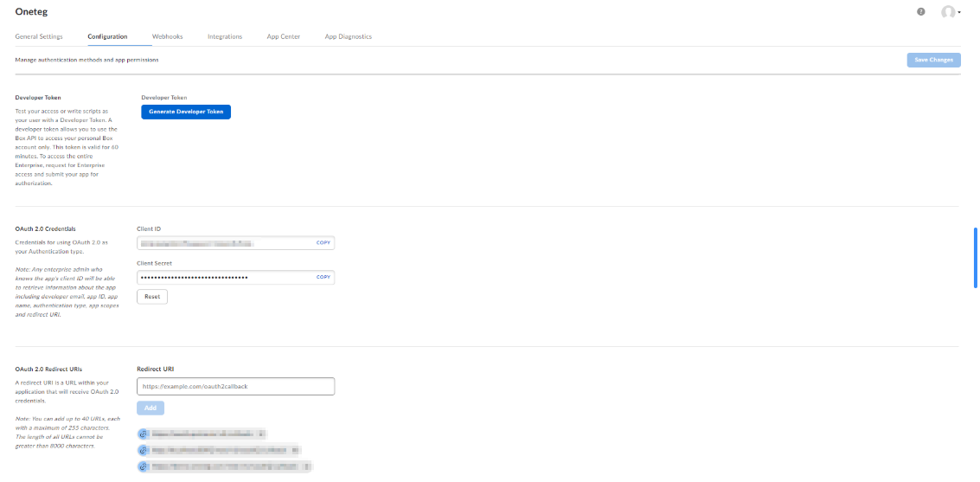Open the Webhooks tab
Viewport: 980px width, 482px height.
tap(167, 36)
